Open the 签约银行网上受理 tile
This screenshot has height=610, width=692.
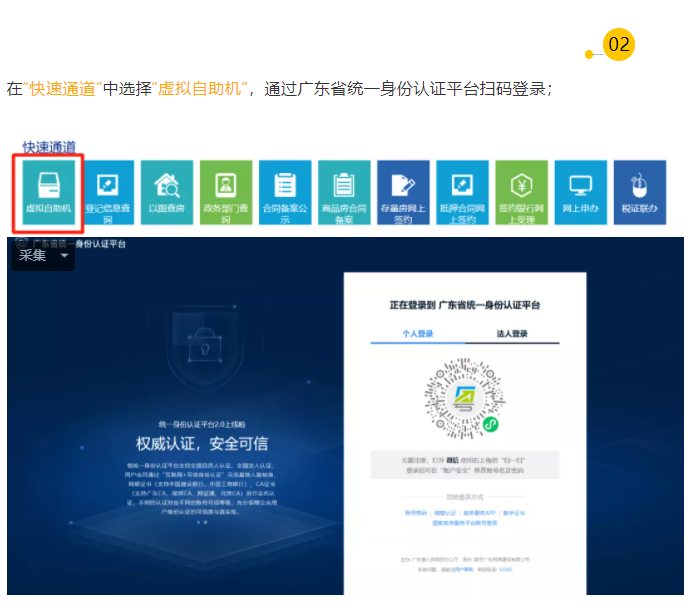pos(522,192)
